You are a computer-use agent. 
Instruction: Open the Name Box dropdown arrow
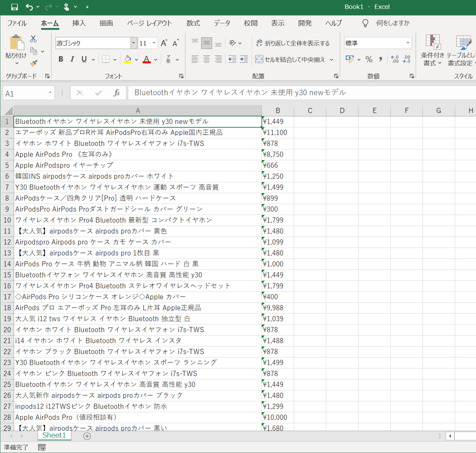(50, 93)
